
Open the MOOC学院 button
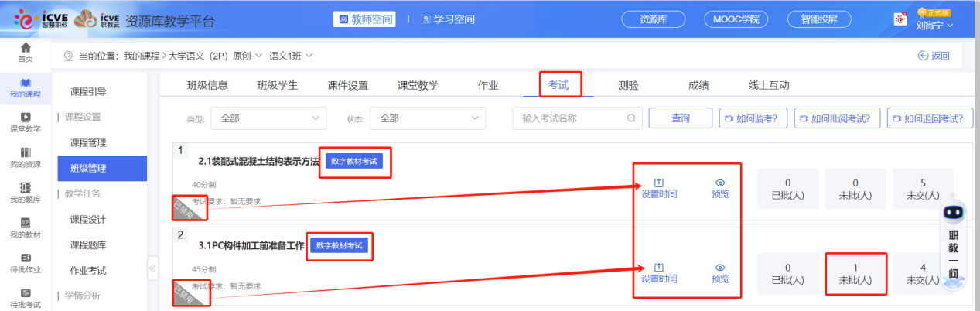[x=737, y=19]
